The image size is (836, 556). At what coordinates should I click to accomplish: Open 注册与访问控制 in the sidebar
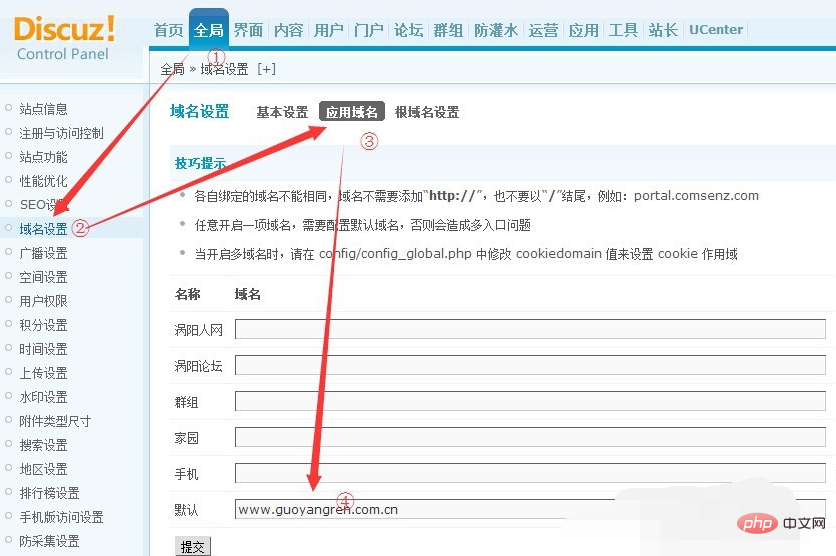point(61,133)
